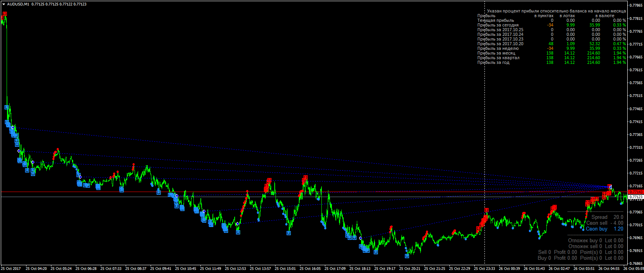Screen dimensions: 644x273
Task: Click time axis label '26 Oct 04:55'
Action: [609, 268]
